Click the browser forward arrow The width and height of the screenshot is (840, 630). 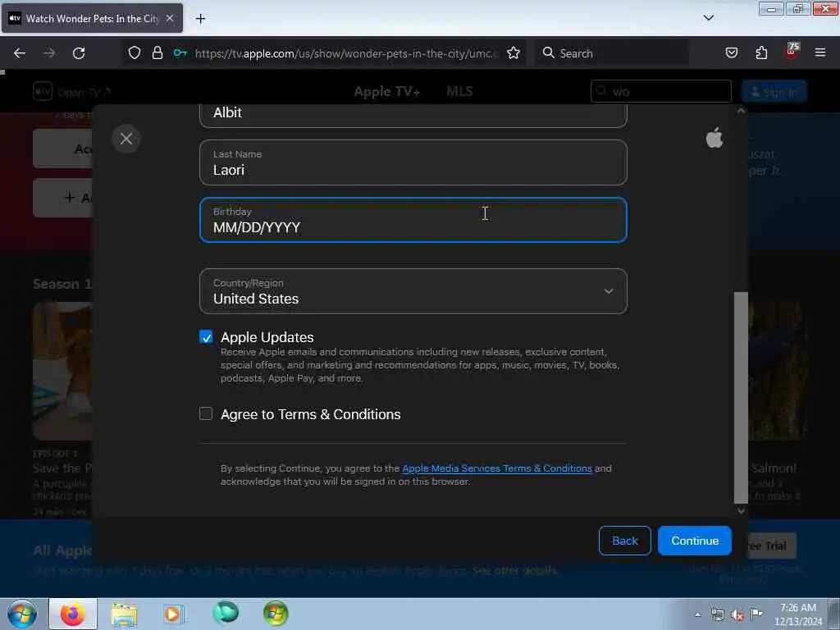click(48, 53)
